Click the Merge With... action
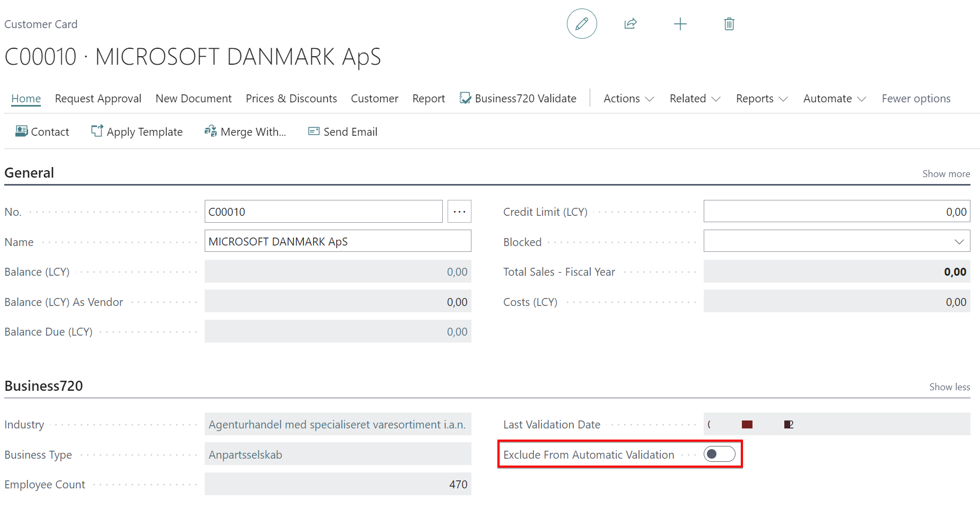 pyautogui.click(x=245, y=131)
